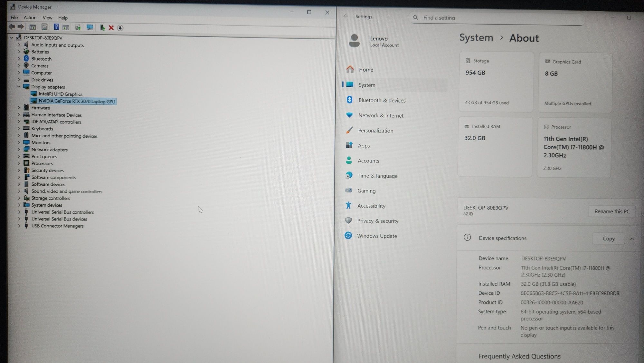Select Intel(R) UHD Graphics device
Viewport: 644px width, 363px height.
click(x=61, y=94)
